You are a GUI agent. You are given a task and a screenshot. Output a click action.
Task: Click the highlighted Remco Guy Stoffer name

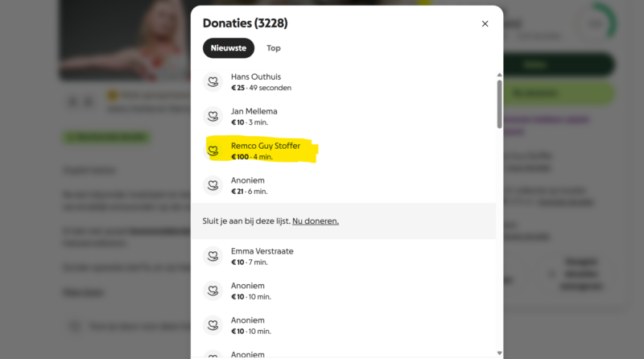pos(266,146)
